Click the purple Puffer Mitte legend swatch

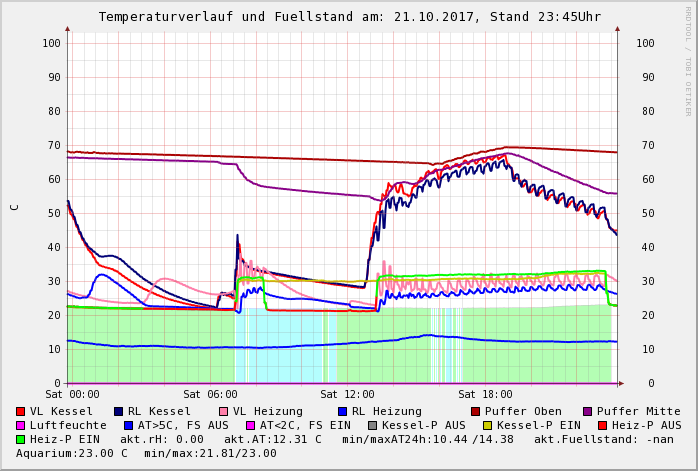588,411
